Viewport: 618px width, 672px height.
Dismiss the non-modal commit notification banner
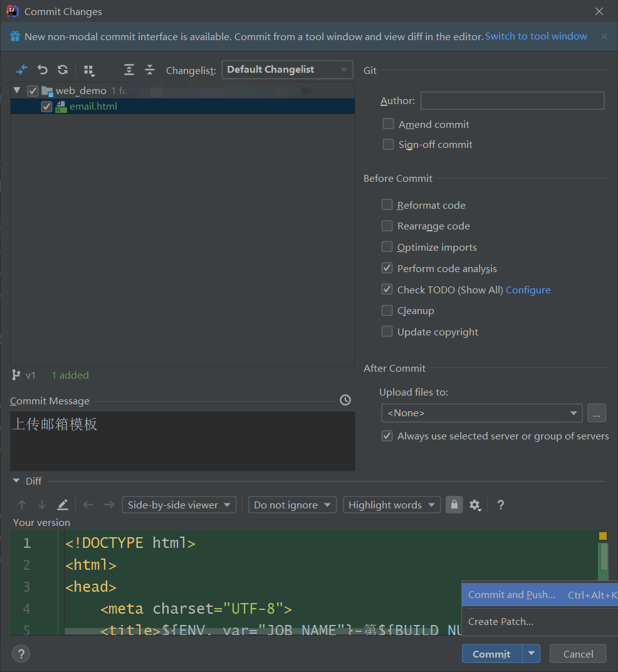coord(604,36)
